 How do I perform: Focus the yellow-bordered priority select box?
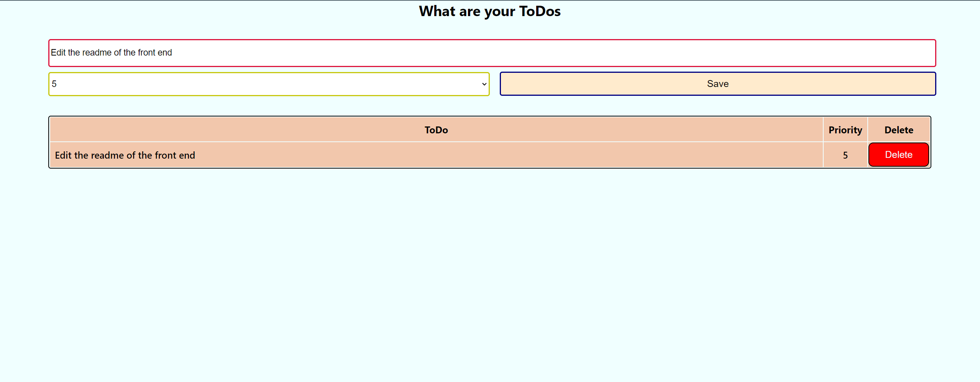tap(268, 84)
